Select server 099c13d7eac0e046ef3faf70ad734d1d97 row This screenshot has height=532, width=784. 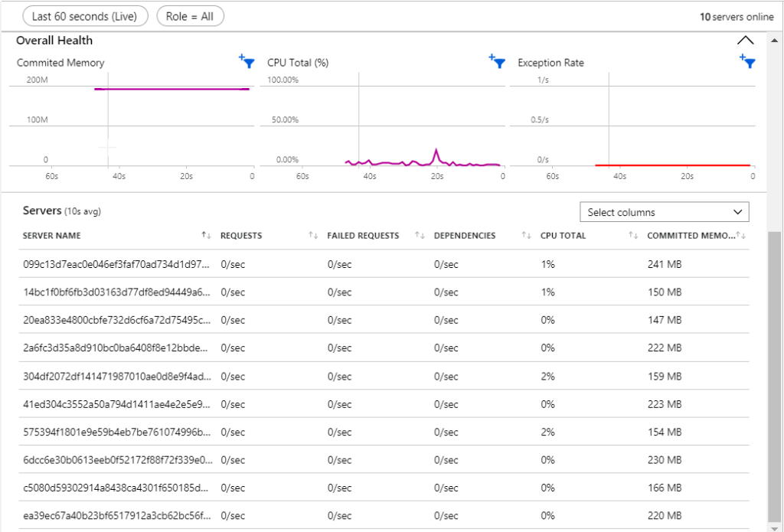(x=115, y=264)
